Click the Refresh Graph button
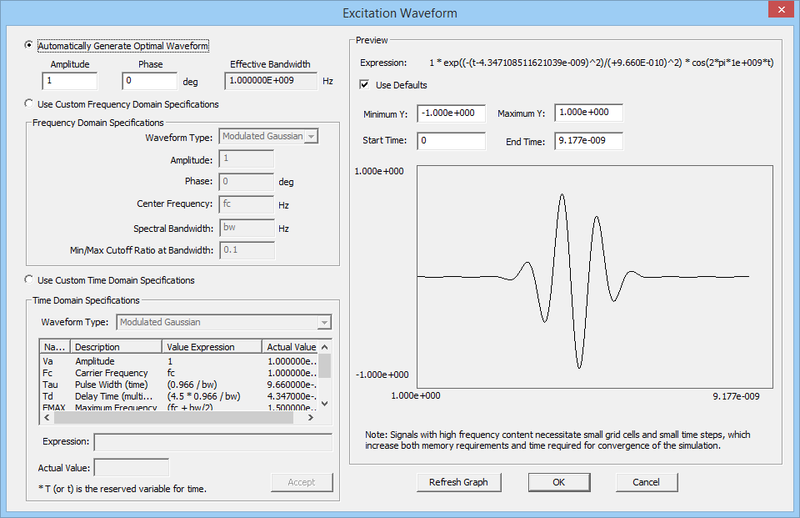 coord(459,482)
